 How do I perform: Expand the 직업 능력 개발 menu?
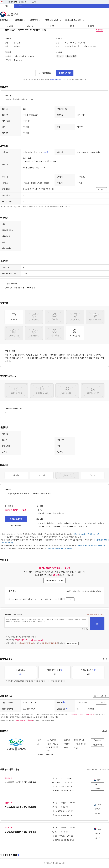53,20
